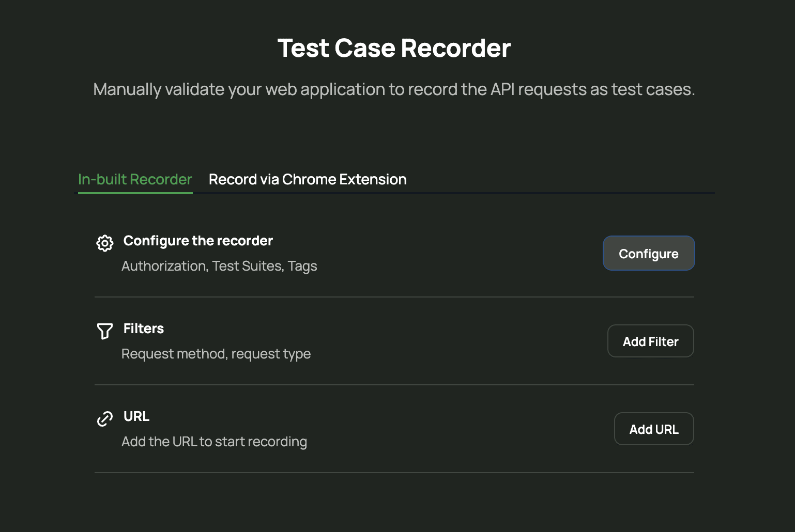This screenshot has height=532, width=795.
Task: Select the URL row title
Action: point(136,416)
